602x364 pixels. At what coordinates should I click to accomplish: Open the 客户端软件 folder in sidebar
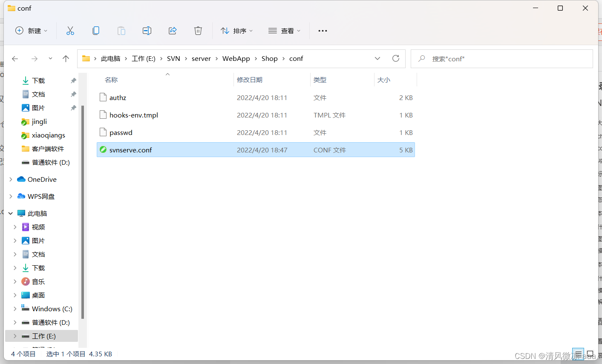[x=43, y=149]
